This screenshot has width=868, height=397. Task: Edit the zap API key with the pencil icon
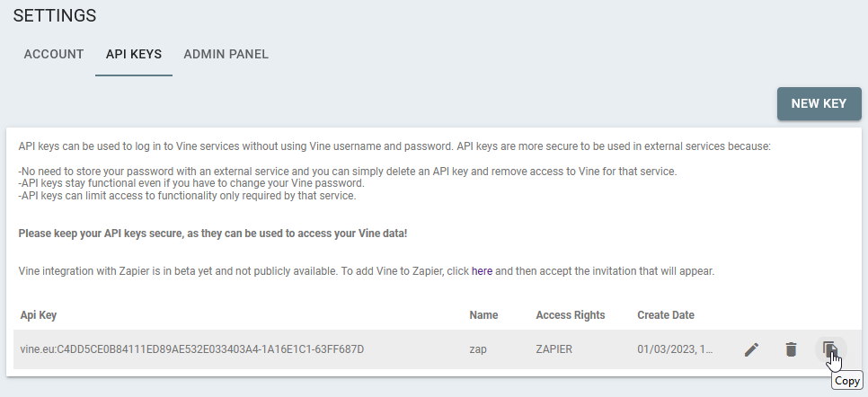click(x=751, y=349)
